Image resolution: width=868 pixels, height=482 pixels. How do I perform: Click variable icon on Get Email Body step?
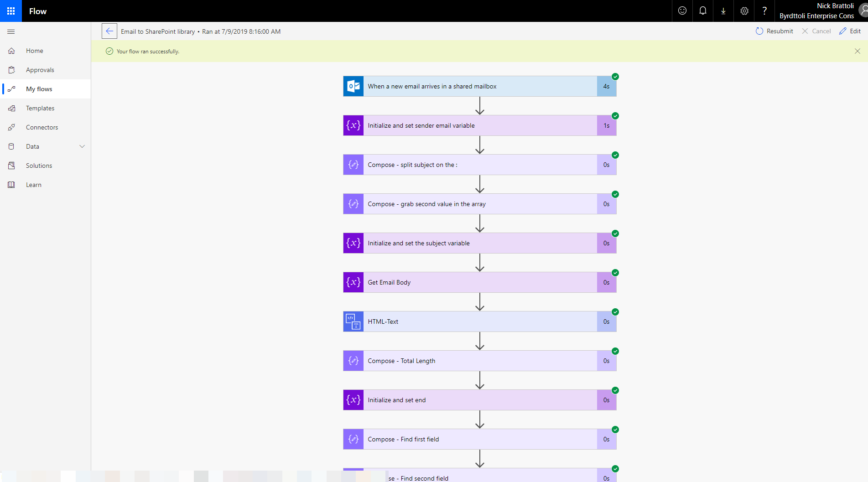(353, 282)
